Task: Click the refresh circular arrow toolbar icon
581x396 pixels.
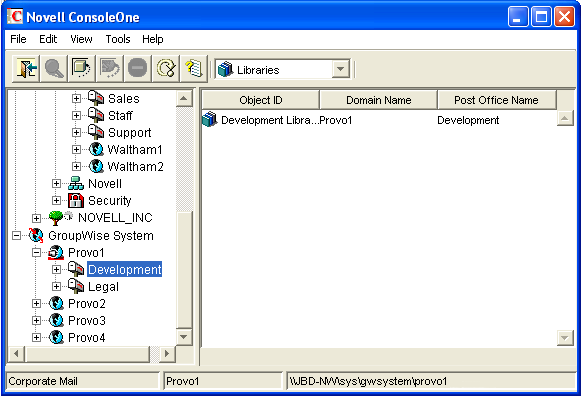Action: [x=166, y=69]
